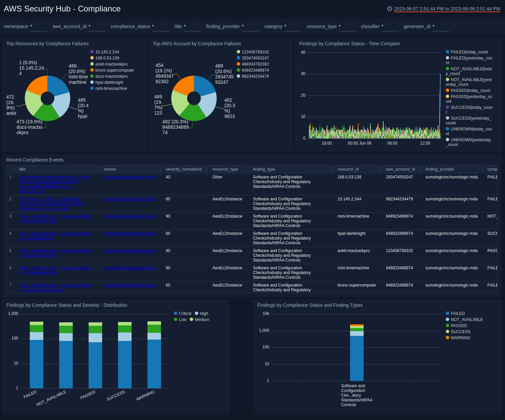Open the sumologic-mda source link in row 2
This screenshot has height=420, width=505.
[x=130, y=199]
